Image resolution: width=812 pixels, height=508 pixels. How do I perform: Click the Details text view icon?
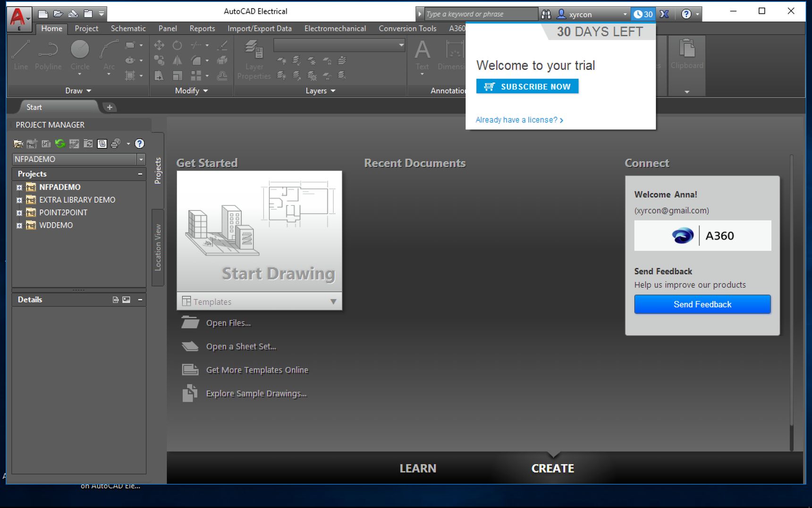[x=116, y=300]
